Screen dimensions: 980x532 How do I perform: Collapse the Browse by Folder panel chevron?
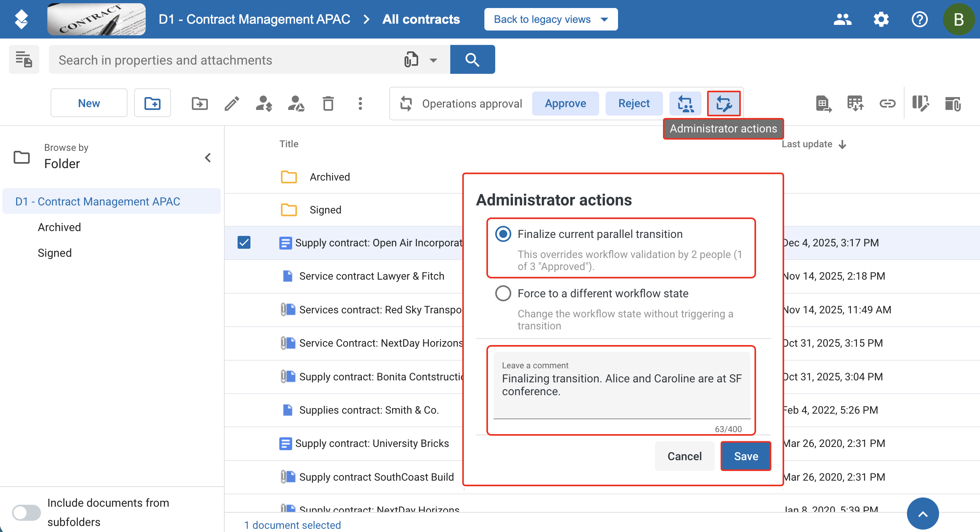pos(208,158)
